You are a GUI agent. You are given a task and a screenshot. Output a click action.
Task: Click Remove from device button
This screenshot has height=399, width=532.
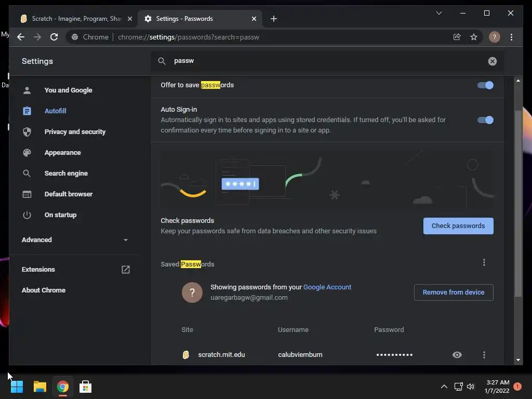coord(453,292)
